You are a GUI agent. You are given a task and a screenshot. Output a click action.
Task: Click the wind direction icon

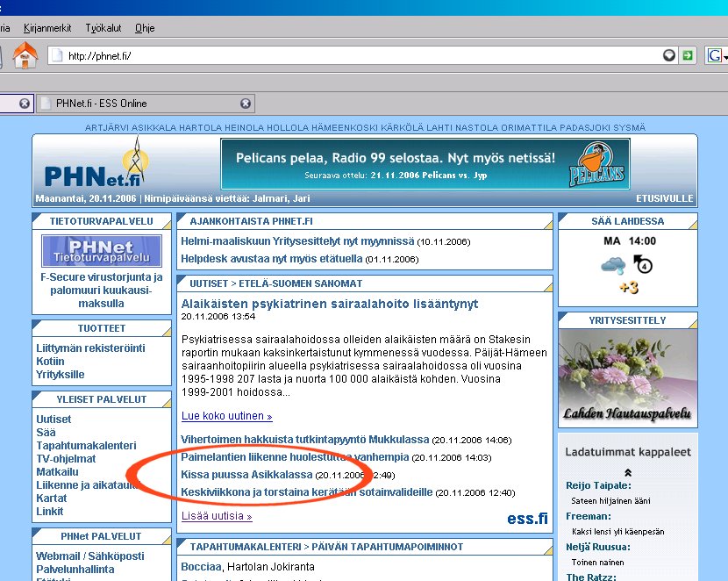click(x=643, y=264)
